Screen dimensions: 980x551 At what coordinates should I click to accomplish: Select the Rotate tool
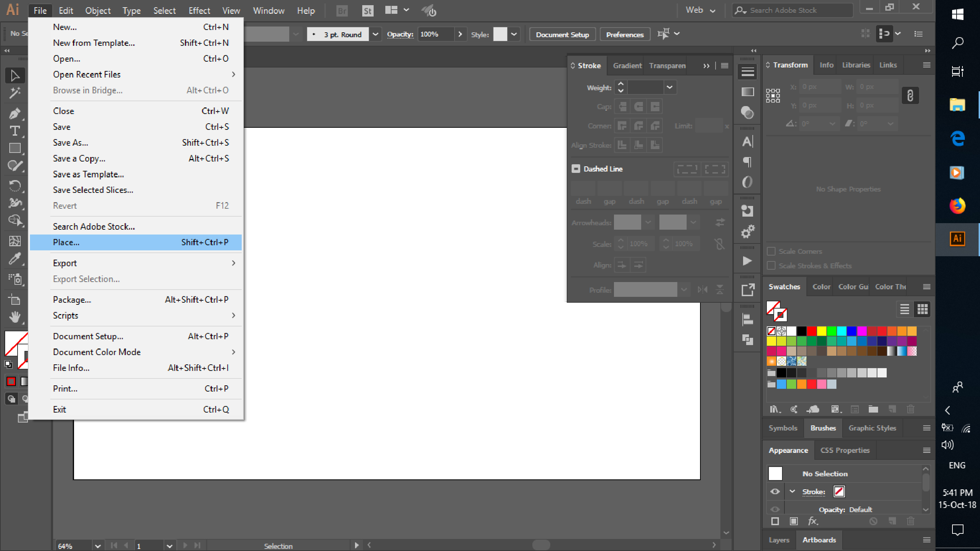15,186
